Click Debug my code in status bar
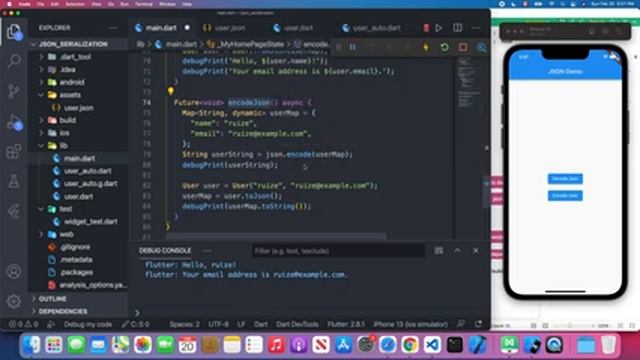This screenshot has height=360, width=640. 88,324
